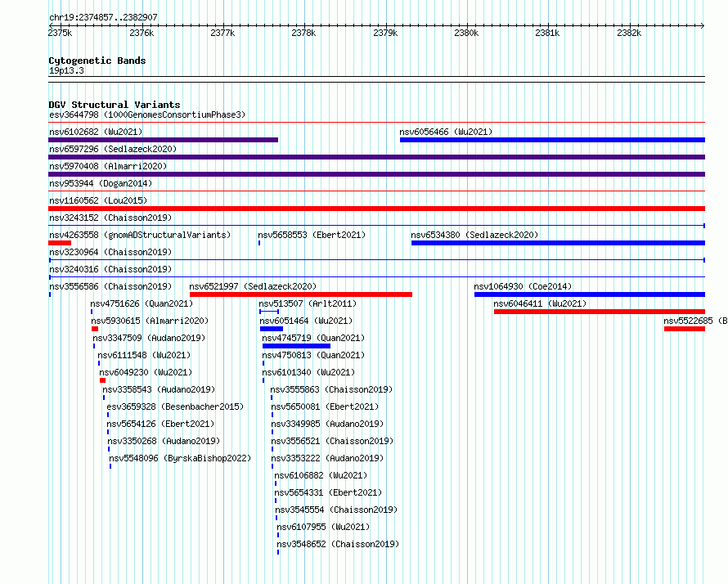
Task: Click the bracketed span glyph under nsv513507
Action: 269,312
